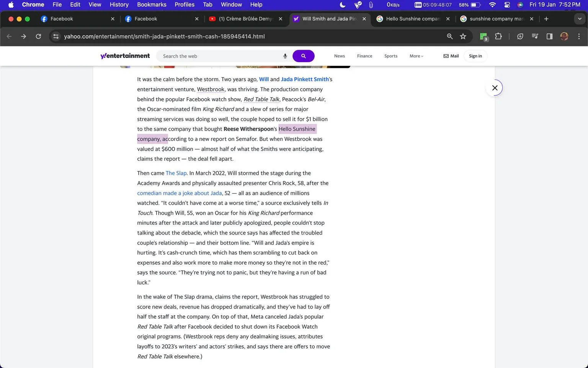Dismiss the overlay with the round X button
This screenshot has height=368, width=588.
click(495, 88)
